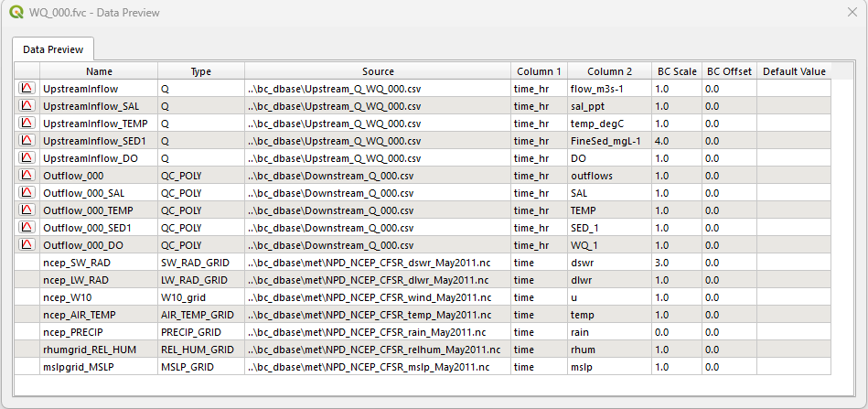Select the UpstreamInflow name cell

[x=99, y=89]
